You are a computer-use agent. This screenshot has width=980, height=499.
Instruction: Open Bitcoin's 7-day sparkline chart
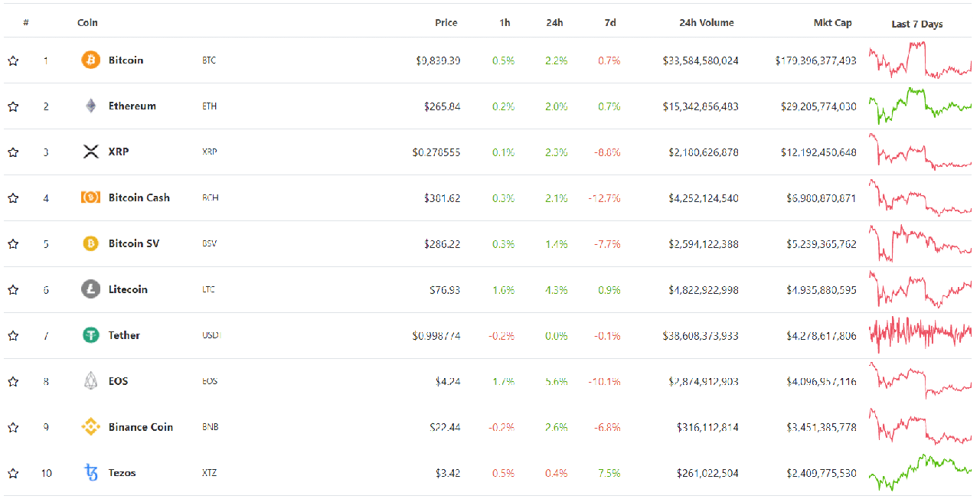(x=920, y=60)
